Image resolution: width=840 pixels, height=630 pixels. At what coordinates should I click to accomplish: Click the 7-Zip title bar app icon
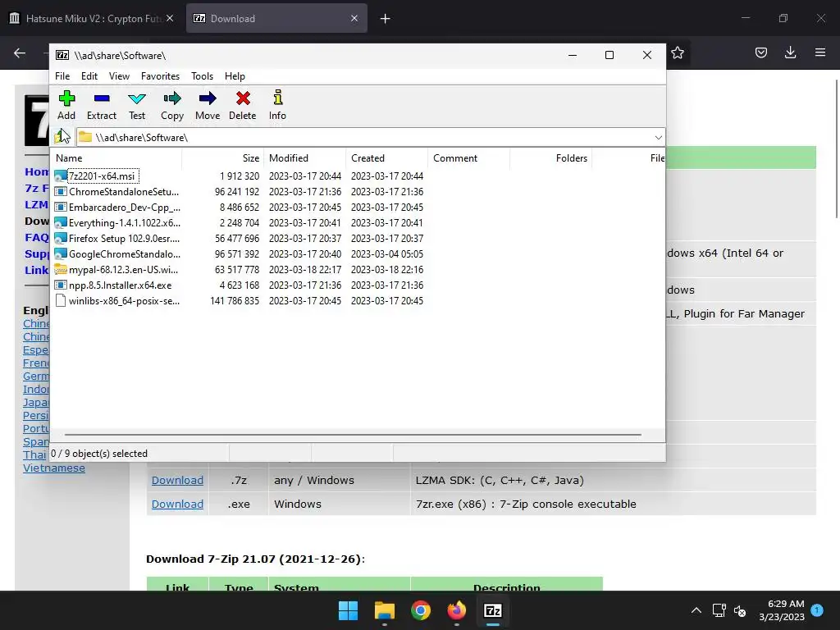click(62, 55)
